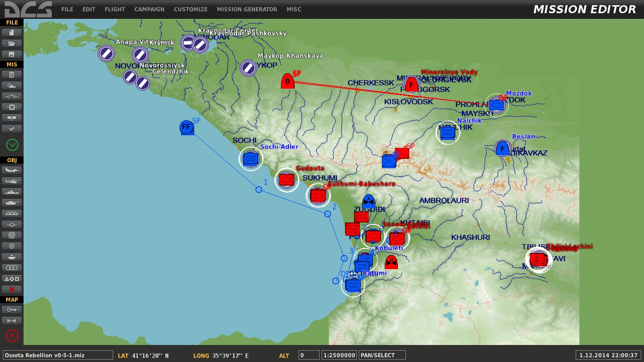Click the save mission disk icon
The width and height of the screenshot is (644, 362).
coord(12,54)
